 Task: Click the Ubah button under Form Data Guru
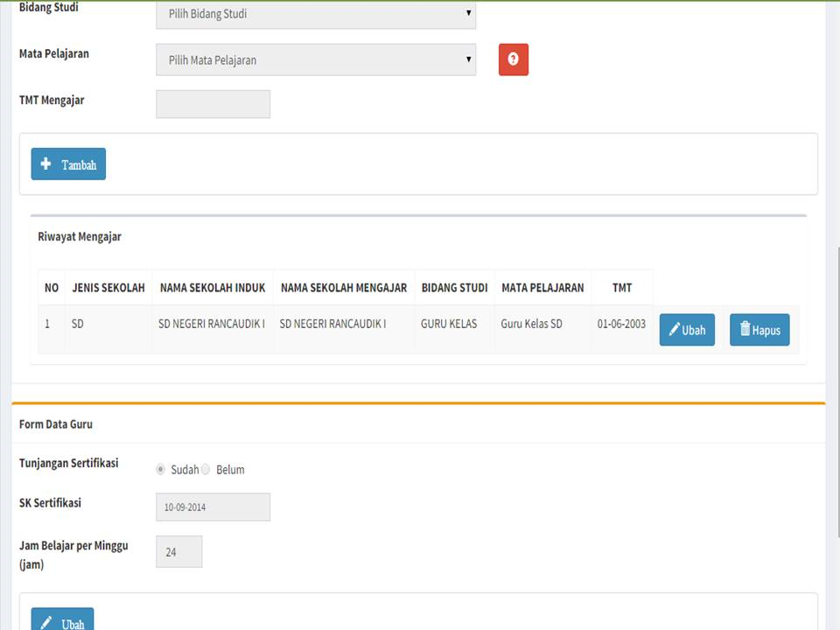point(62,620)
